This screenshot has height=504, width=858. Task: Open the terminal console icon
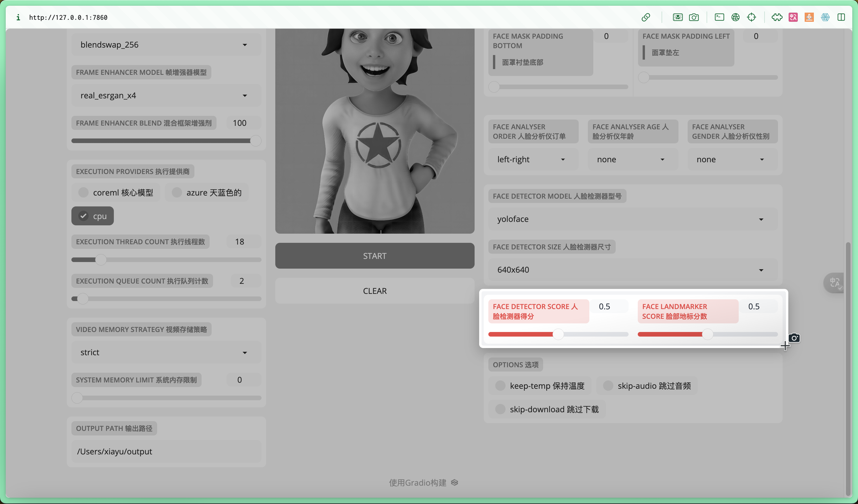coord(719,17)
